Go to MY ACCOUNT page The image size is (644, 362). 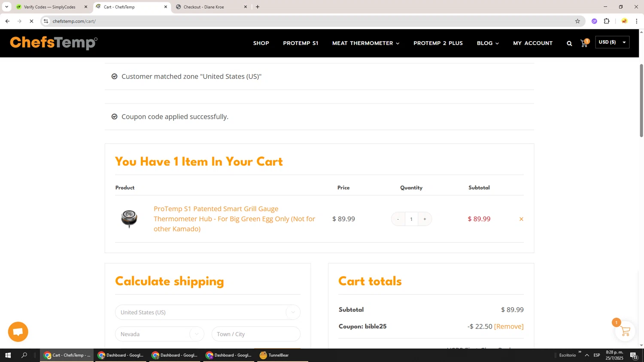(533, 43)
